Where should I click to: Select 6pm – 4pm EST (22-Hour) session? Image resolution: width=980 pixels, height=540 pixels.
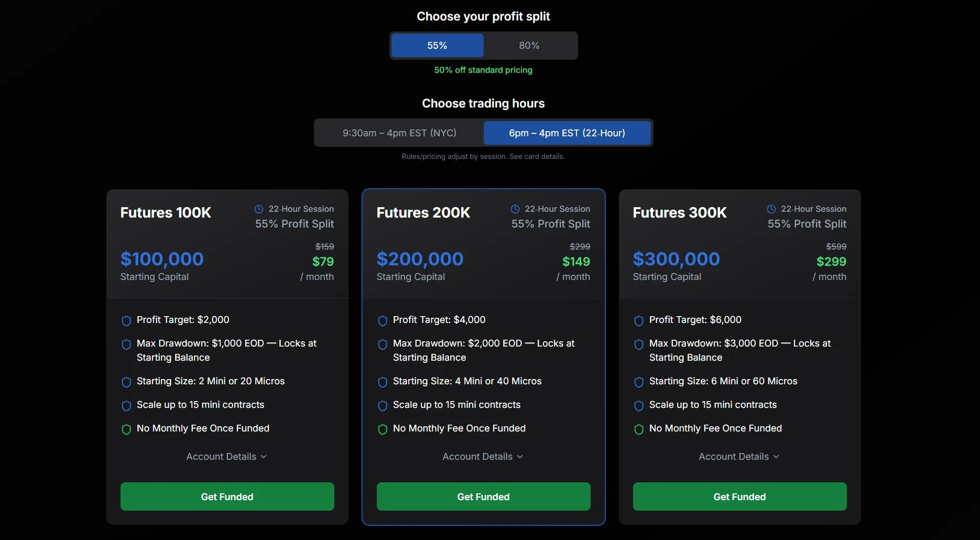(x=567, y=133)
